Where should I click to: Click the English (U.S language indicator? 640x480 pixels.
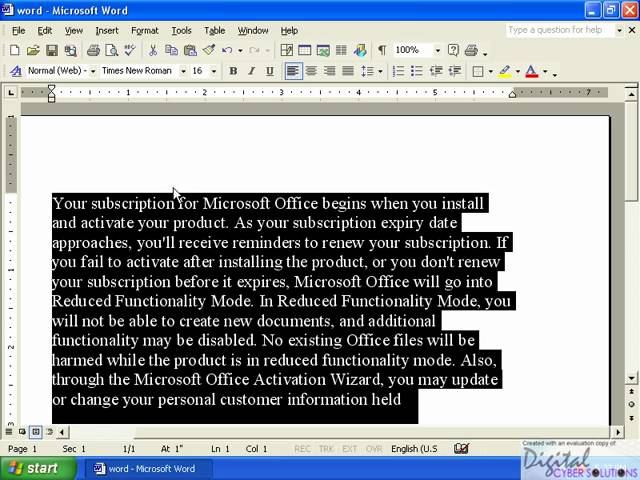point(414,449)
